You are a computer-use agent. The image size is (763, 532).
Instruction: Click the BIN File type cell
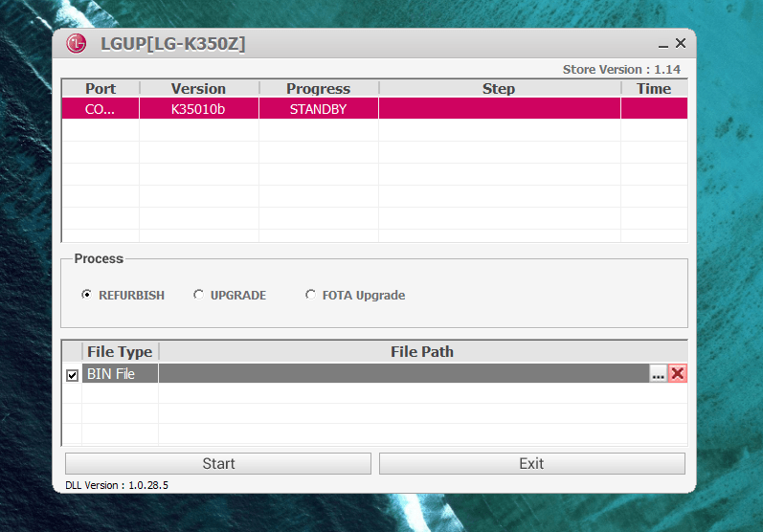[x=121, y=373]
